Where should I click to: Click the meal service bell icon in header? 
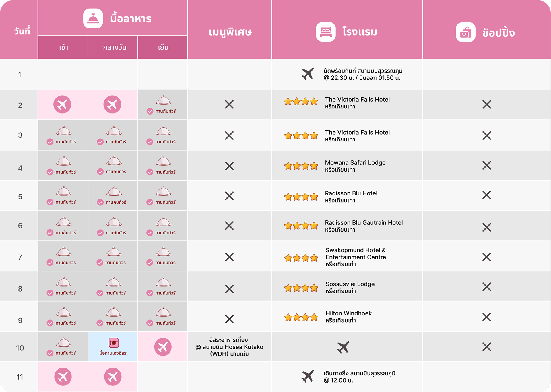[93, 19]
